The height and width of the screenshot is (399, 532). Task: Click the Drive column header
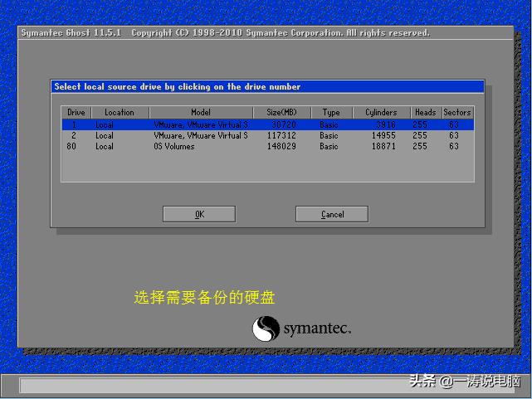click(x=76, y=112)
